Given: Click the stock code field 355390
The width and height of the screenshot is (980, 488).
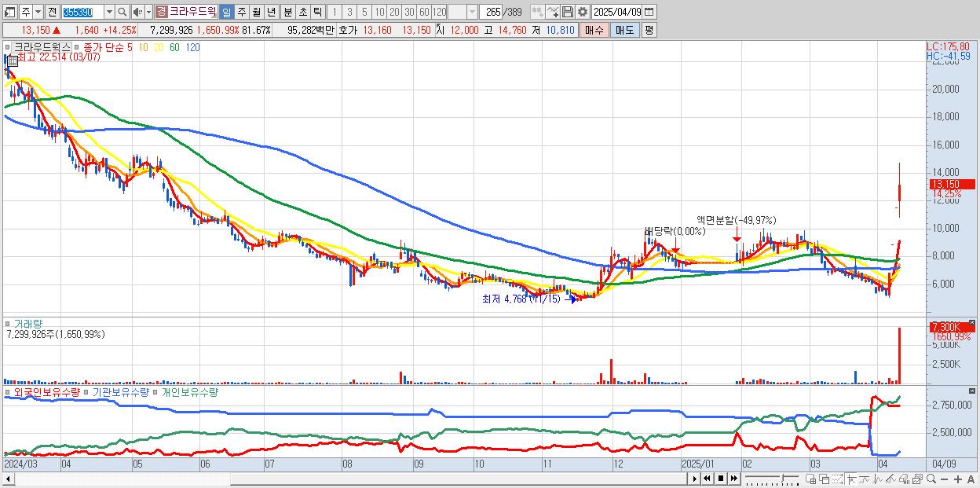Looking at the screenshot, I should point(82,12).
